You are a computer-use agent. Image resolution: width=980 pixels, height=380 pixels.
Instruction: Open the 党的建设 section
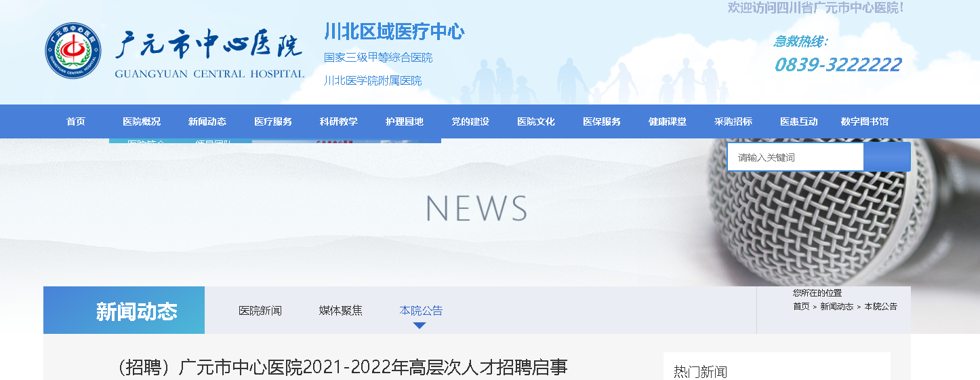pos(470,122)
